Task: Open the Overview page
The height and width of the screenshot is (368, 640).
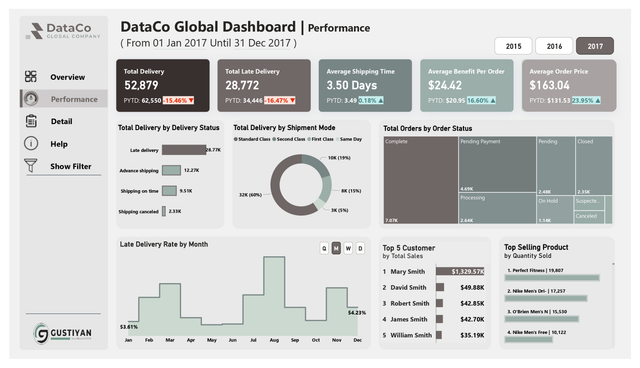Action: click(x=67, y=77)
